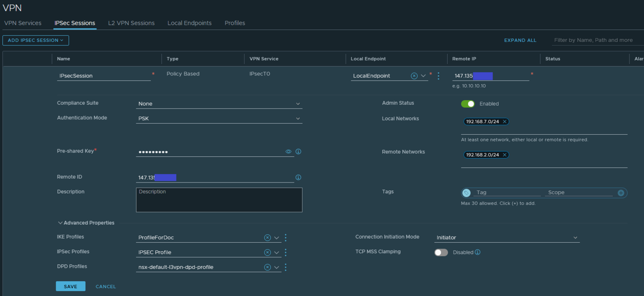Clear the IPSec Profiles selection
The height and width of the screenshot is (296, 644).
point(267,252)
